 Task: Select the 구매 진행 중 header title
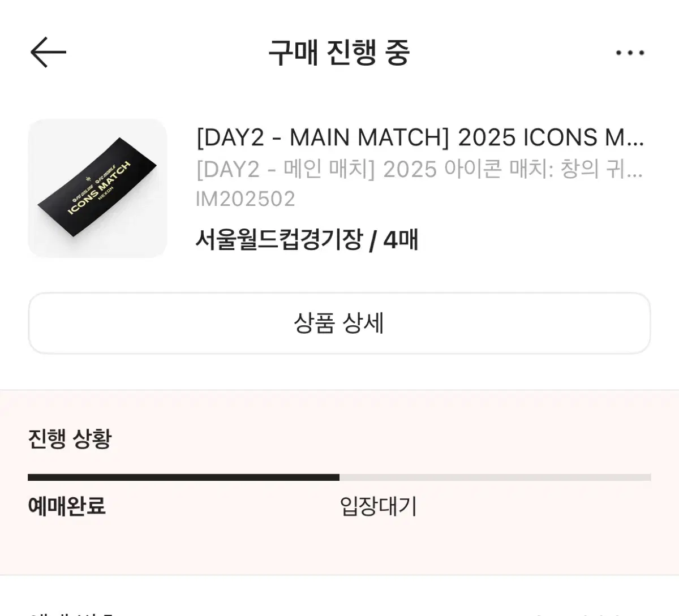(339, 53)
